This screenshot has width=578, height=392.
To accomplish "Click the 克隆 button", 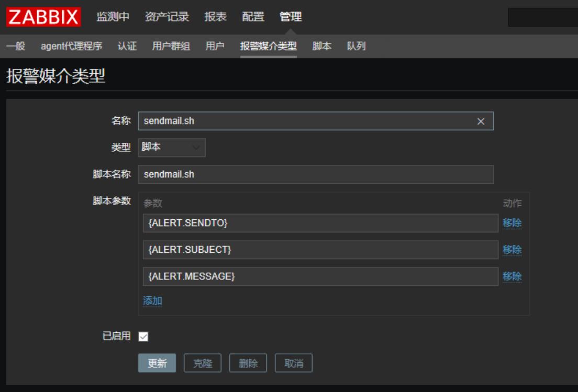I will 203,363.
